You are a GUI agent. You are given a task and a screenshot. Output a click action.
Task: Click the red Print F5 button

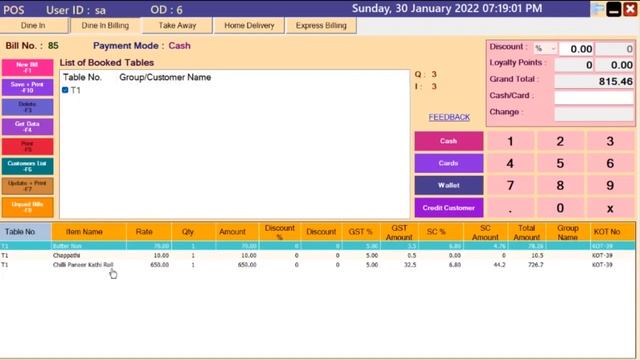point(27,146)
